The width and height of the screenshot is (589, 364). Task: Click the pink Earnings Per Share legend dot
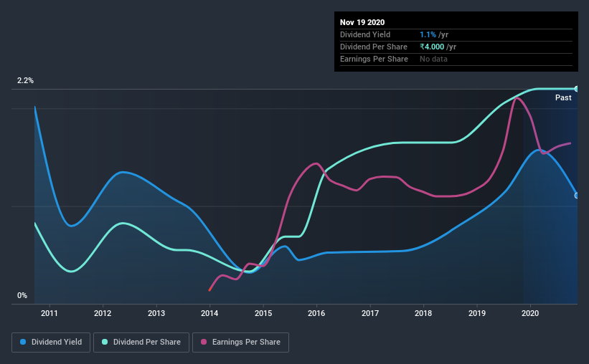tap(204, 342)
